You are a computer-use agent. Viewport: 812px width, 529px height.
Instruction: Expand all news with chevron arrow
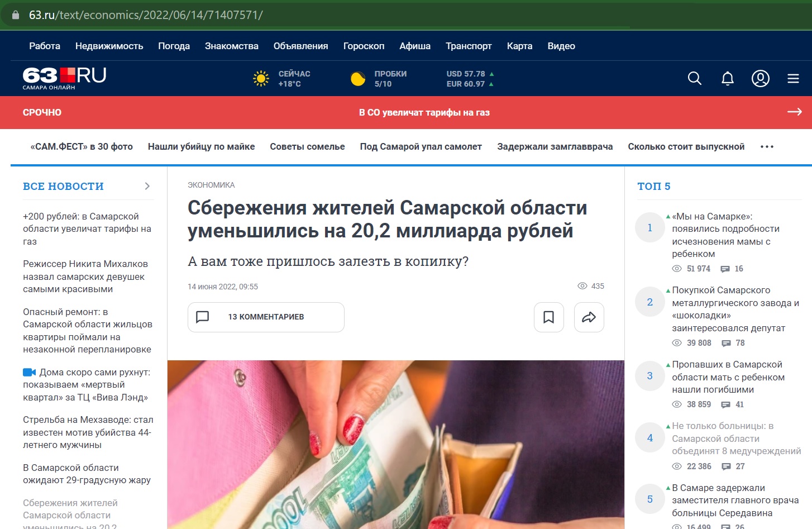pos(147,186)
